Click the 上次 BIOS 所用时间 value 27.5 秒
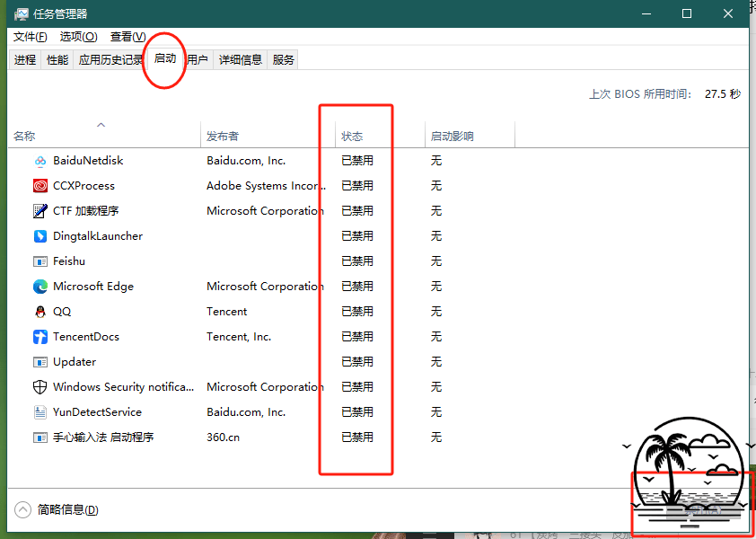 [x=722, y=94]
